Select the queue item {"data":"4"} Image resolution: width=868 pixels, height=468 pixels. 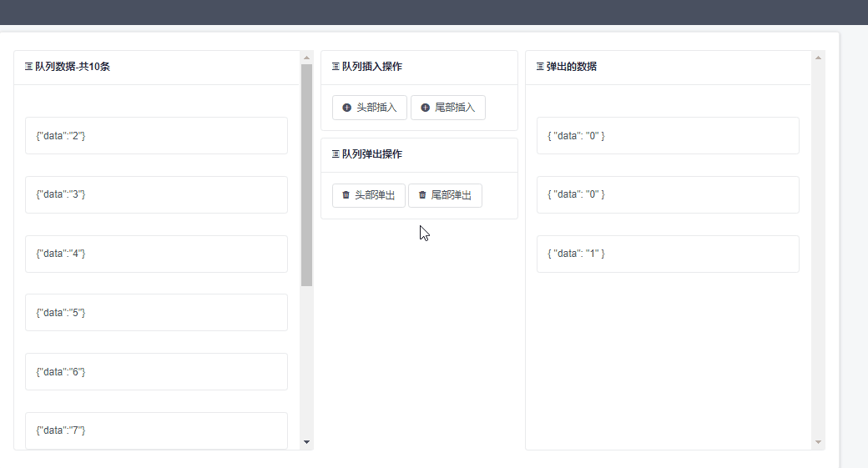(x=156, y=254)
